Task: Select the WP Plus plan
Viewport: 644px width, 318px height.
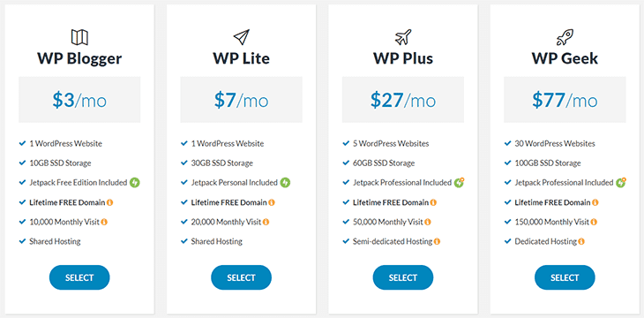Action: tap(403, 277)
